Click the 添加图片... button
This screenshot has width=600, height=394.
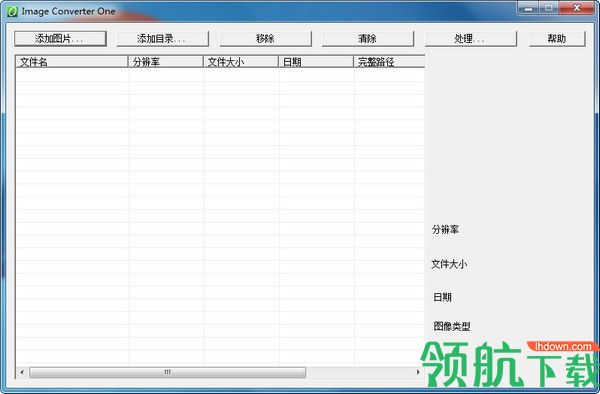click(x=60, y=39)
